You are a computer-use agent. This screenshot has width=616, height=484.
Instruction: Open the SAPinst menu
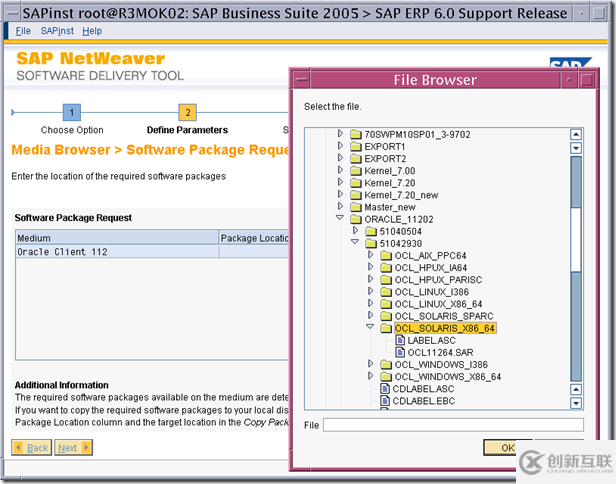(x=57, y=31)
